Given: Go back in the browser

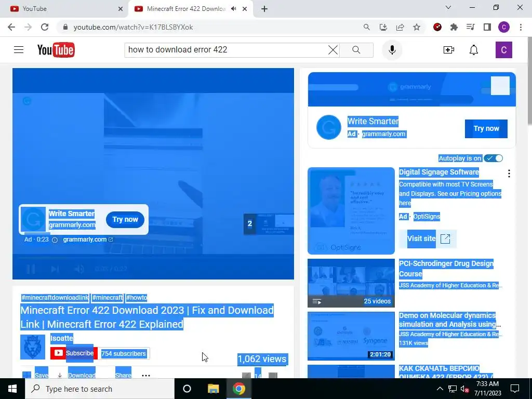Looking at the screenshot, I should tap(11, 27).
